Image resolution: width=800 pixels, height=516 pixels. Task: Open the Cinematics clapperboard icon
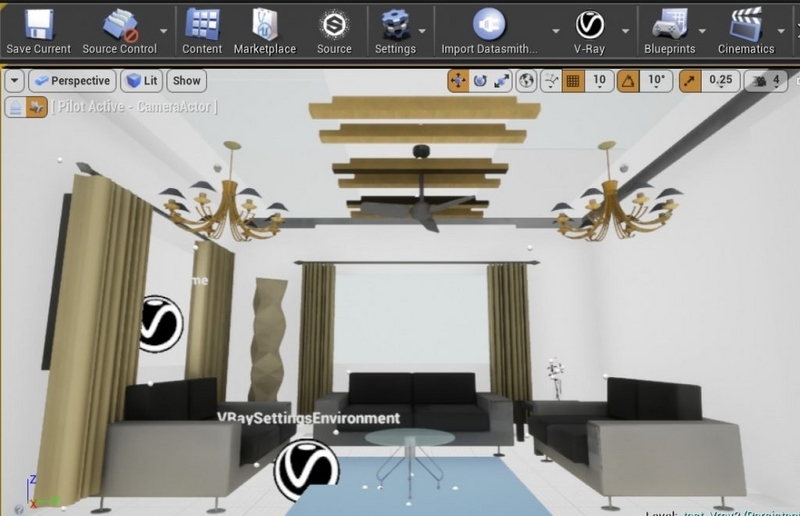tap(746, 24)
